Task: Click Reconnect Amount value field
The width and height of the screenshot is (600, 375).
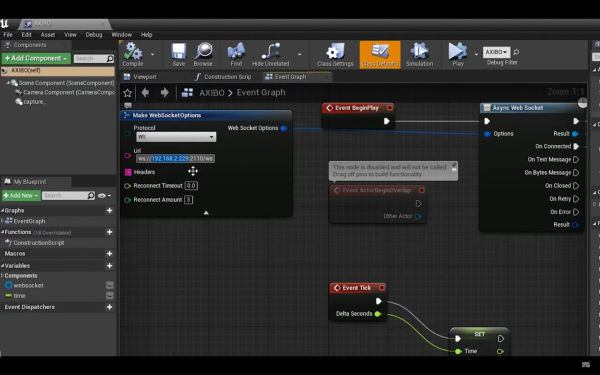Action: (x=188, y=200)
